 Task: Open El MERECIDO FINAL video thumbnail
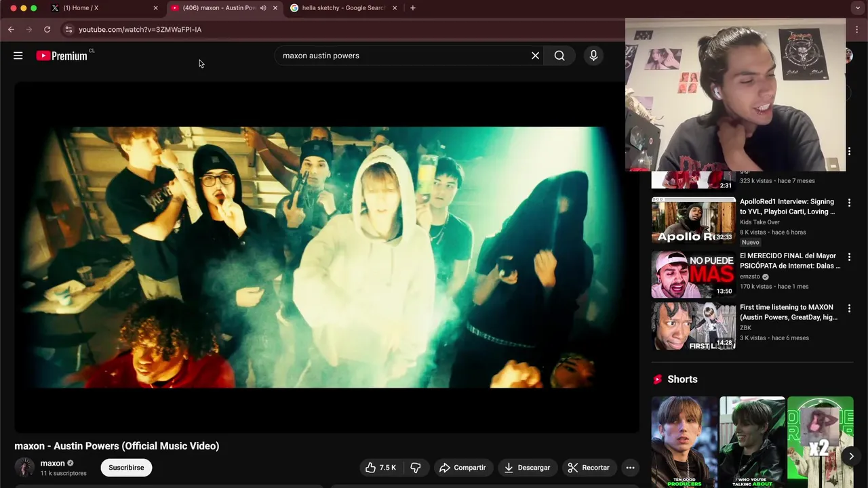693,274
